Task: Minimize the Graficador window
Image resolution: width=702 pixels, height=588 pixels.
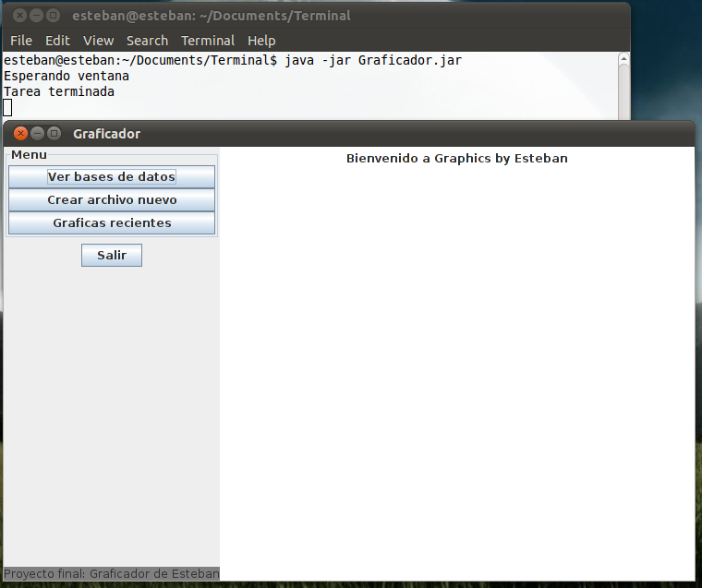Action: tap(38, 133)
